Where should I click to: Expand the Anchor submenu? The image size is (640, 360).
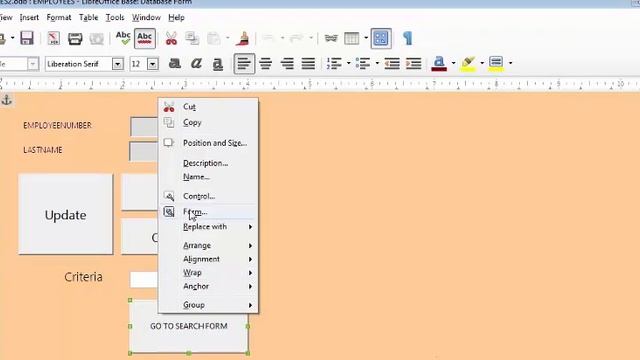(x=208, y=286)
